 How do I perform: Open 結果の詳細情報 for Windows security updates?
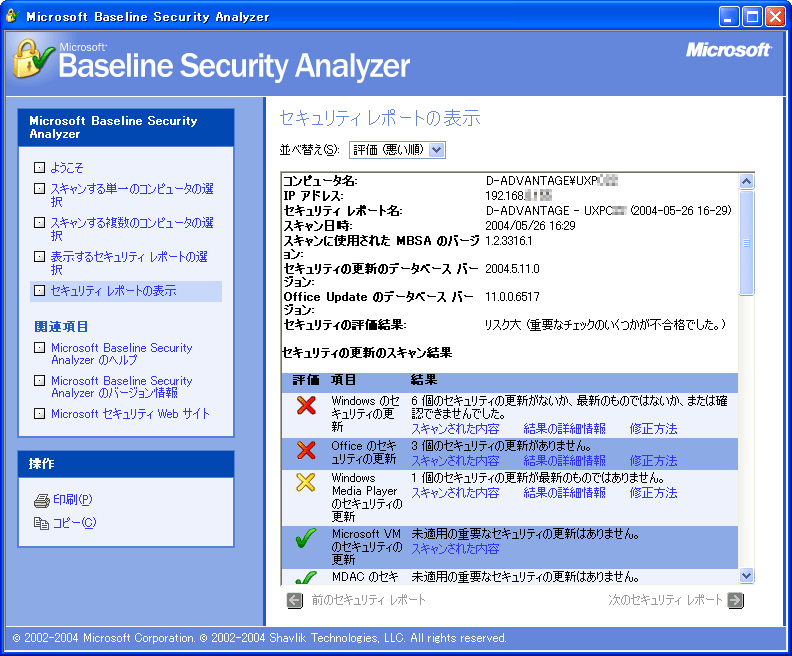pos(564,429)
